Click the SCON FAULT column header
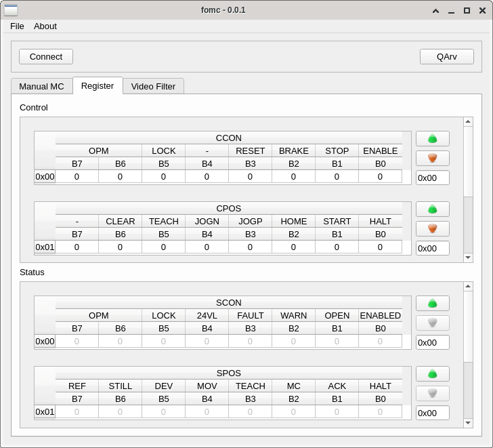The height and width of the screenshot is (448, 493). point(250,315)
